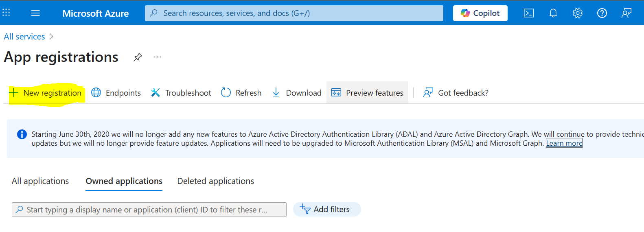This screenshot has width=644, height=232.
Task: Select Owned applications tab
Action: point(124,181)
